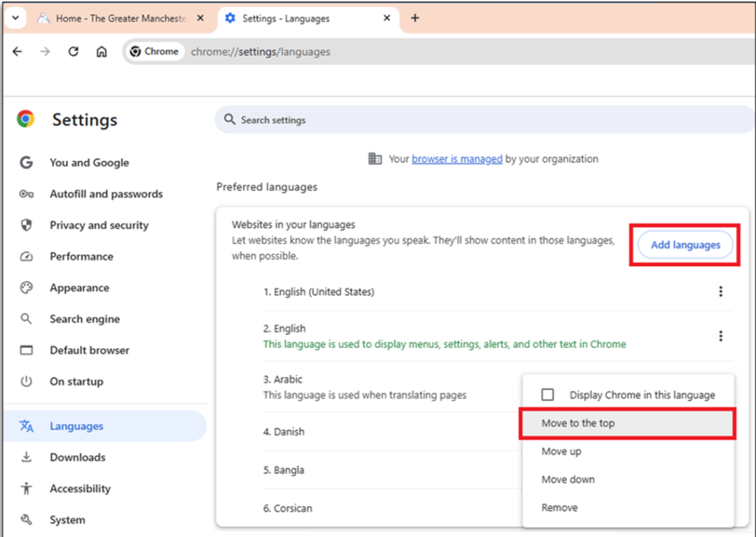This screenshot has height=537, width=756.
Task: Select Move to the top option
Action: (x=578, y=423)
